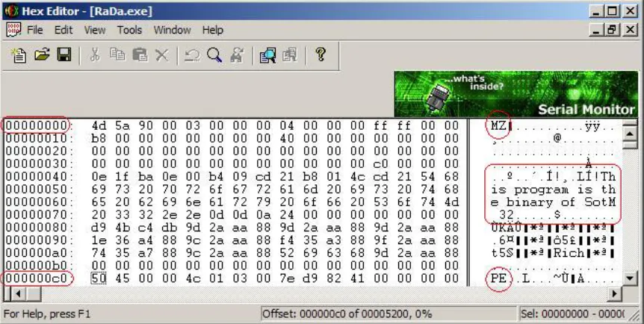Close the inner RaDa.exe document
Image resolution: width=644 pixels, height=324 pixels.
[630, 30]
